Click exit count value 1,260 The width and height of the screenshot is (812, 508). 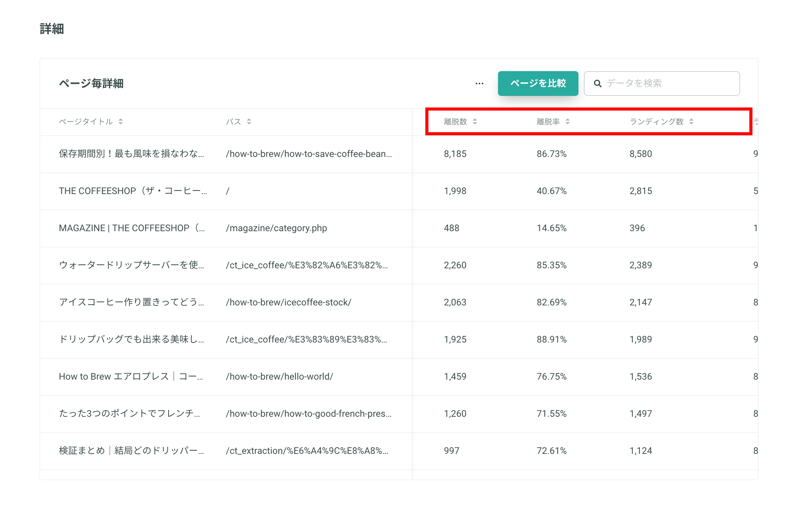[455, 414]
